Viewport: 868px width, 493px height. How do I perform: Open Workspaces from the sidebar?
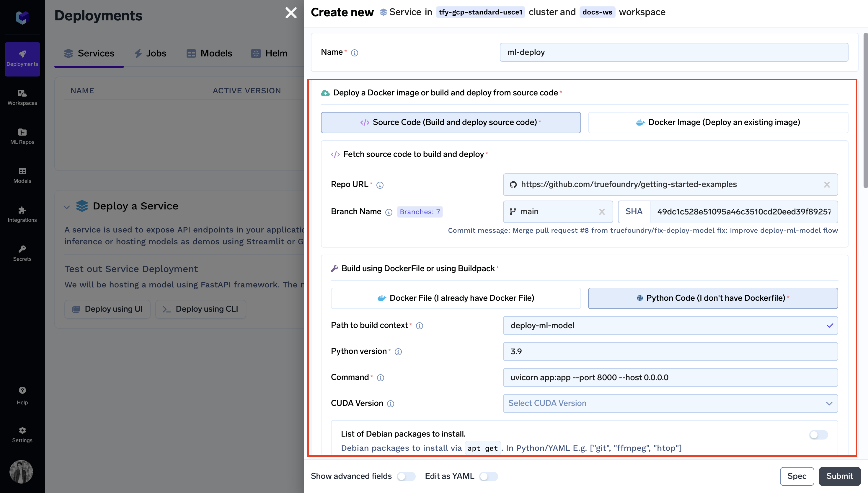tap(22, 97)
